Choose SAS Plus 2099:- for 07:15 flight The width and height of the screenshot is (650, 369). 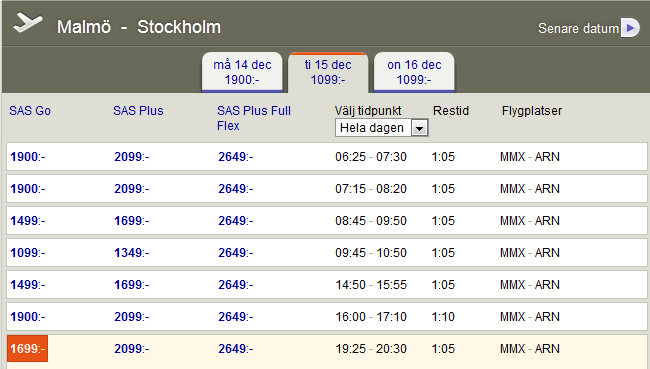point(131,189)
